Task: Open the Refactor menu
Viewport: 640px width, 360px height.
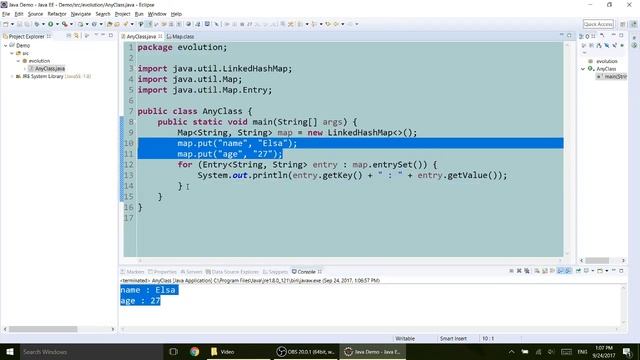Action: pyautogui.click(x=57, y=14)
